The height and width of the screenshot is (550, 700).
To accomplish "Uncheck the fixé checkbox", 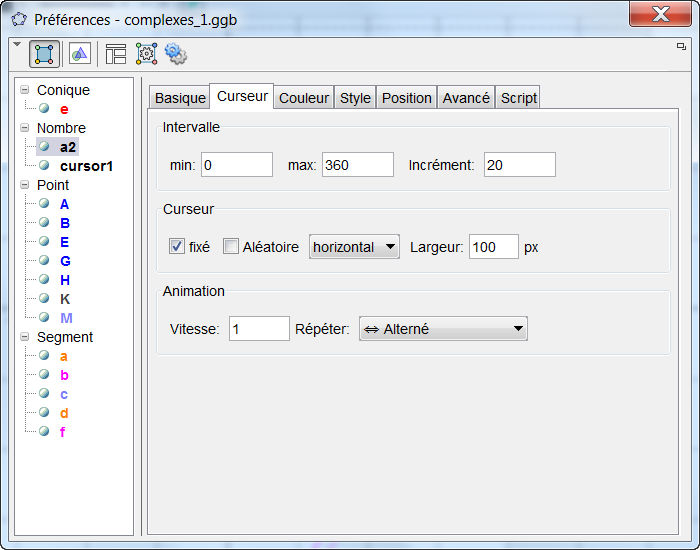I will pos(177,246).
